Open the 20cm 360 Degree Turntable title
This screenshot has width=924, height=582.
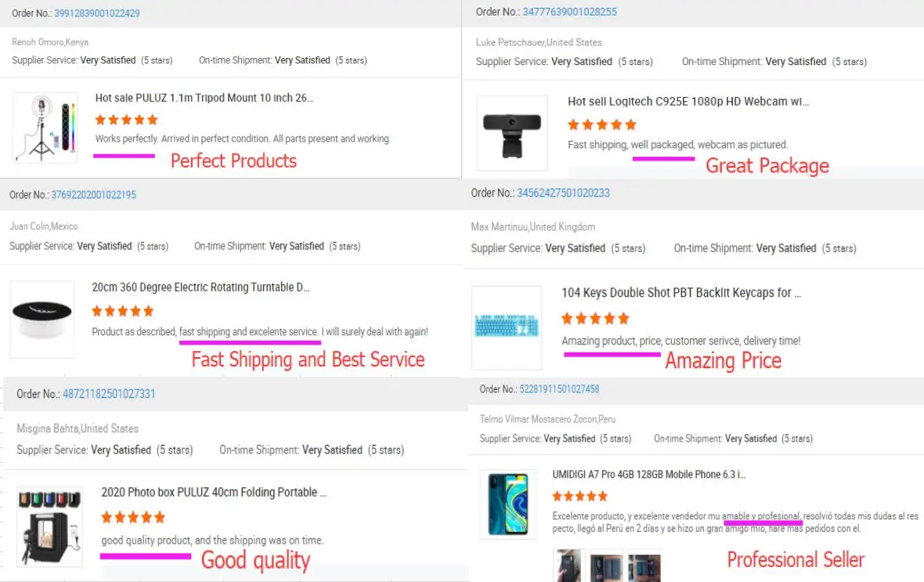tap(200, 287)
